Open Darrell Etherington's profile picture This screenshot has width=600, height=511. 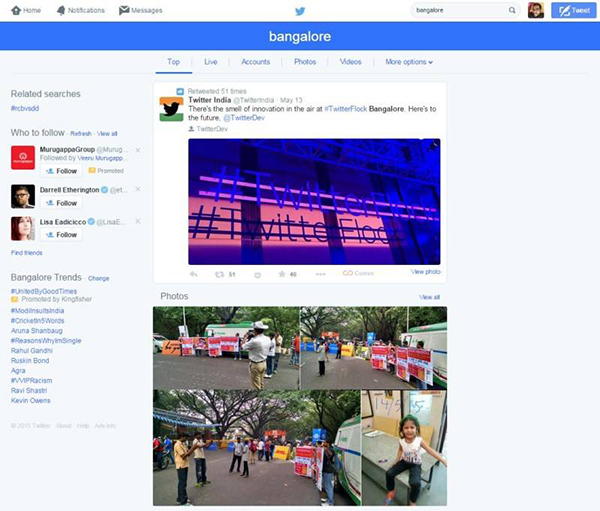click(23, 196)
